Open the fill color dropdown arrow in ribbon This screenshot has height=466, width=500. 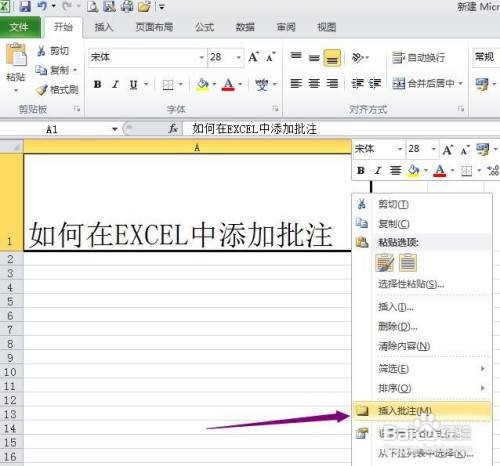click(214, 85)
